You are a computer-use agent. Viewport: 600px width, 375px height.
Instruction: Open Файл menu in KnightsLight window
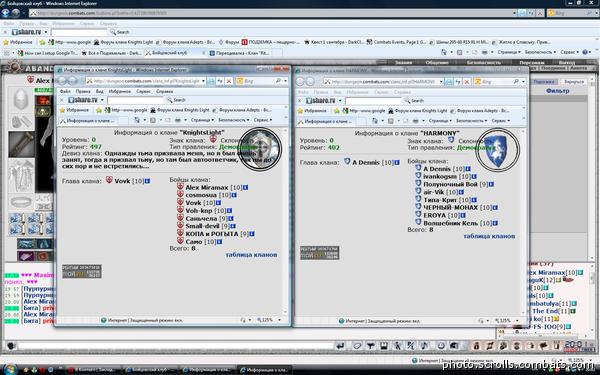(x=65, y=91)
